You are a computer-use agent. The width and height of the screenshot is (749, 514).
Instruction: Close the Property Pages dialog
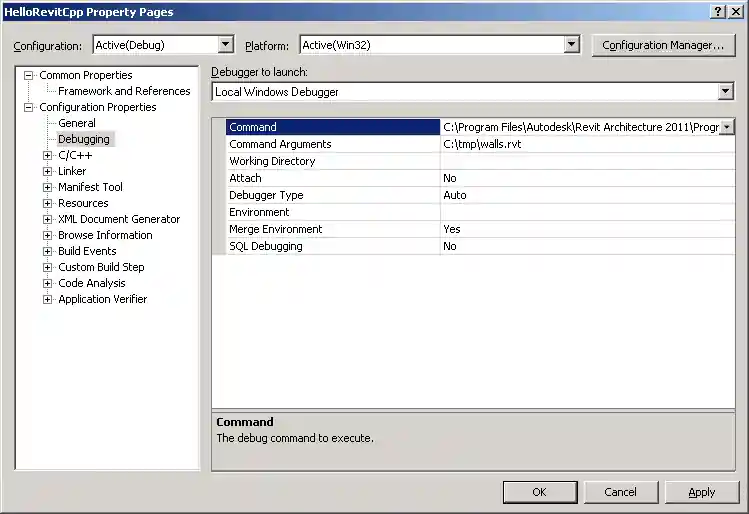[x=735, y=11]
